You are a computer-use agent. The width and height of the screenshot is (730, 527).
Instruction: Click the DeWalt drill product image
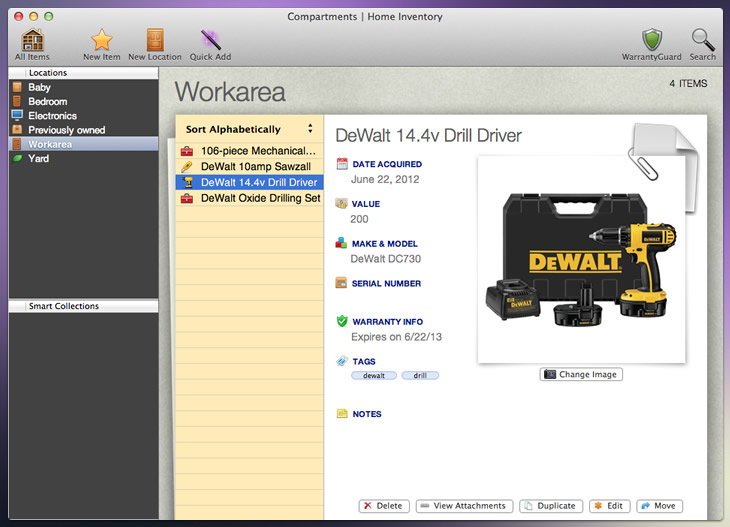[581, 260]
